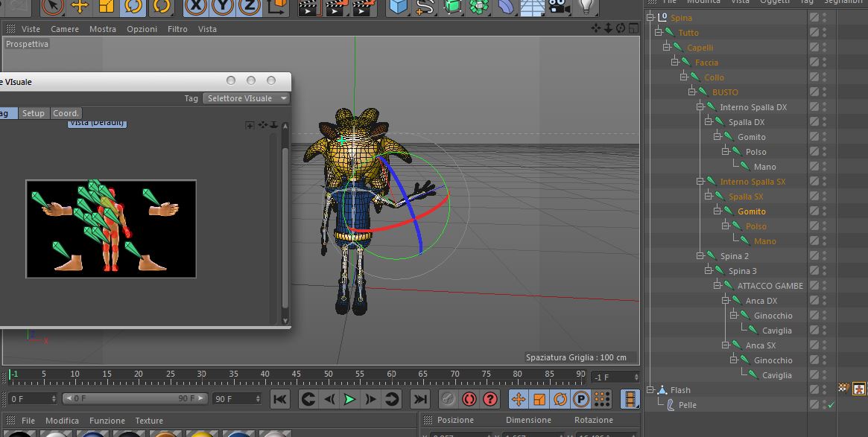Image resolution: width=868 pixels, height=437 pixels.
Task: Jump to the end of the animation
Action: click(420, 399)
